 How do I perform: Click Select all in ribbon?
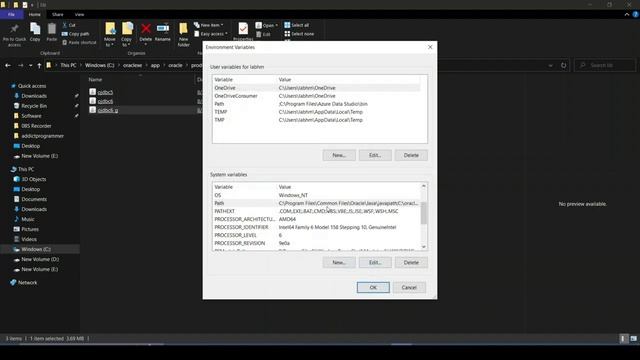pos(297,25)
